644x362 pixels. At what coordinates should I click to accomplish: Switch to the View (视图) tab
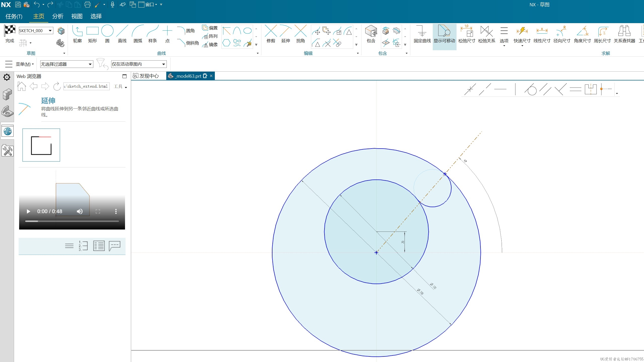click(77, 16)
